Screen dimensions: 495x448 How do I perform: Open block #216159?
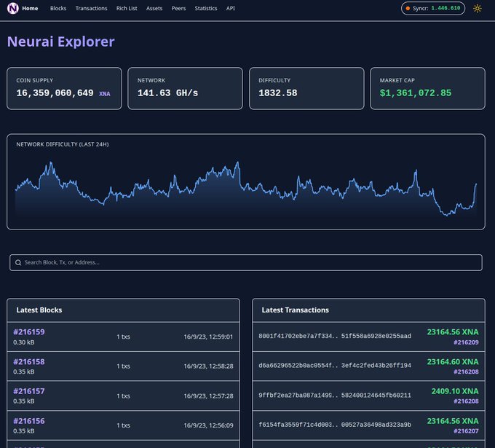tap(29, 332)
